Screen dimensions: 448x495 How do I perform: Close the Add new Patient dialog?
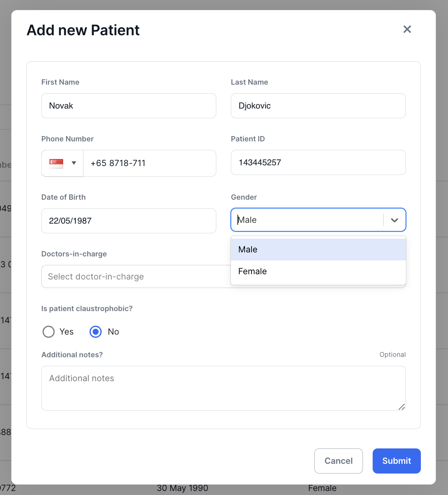tap(407, 29)
